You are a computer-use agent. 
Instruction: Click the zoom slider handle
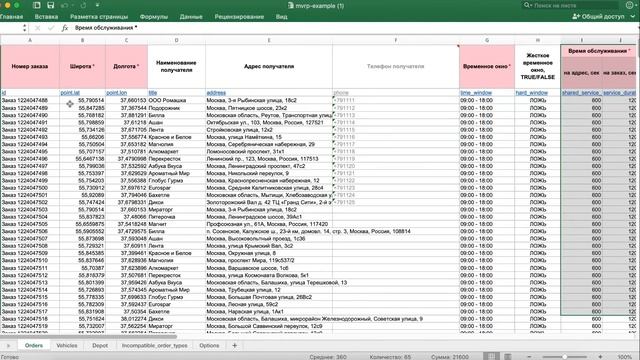point(564,357)
